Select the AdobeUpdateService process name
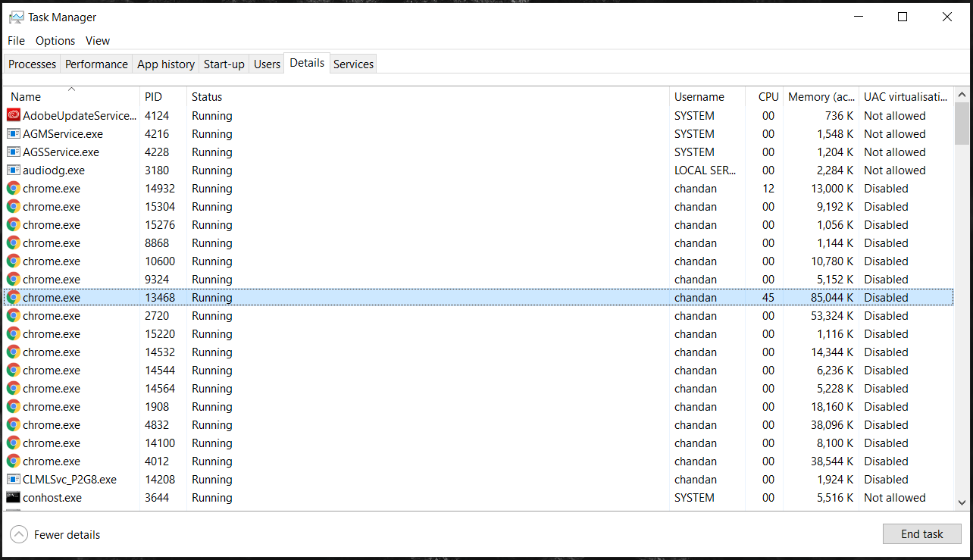The image size is (973, 560). (x=80, y=116)
